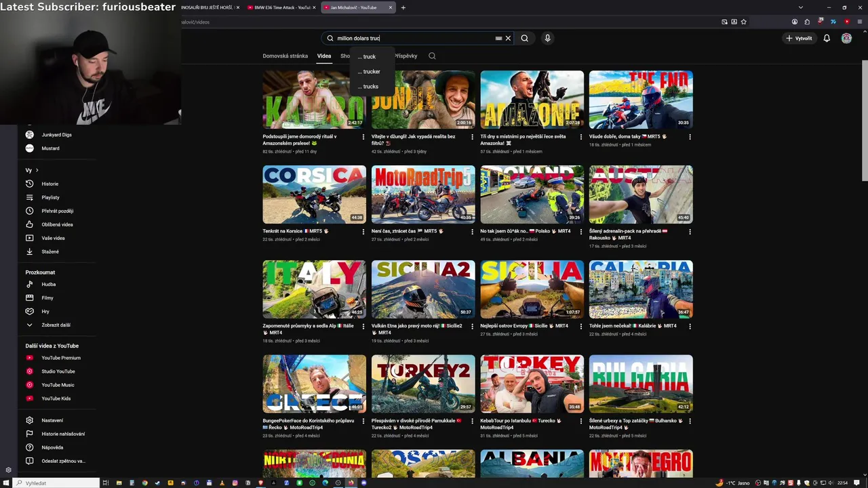List all browser tabs dropdown arrow
The height and width of the screenshot is (488, 868).
point(801,7)
